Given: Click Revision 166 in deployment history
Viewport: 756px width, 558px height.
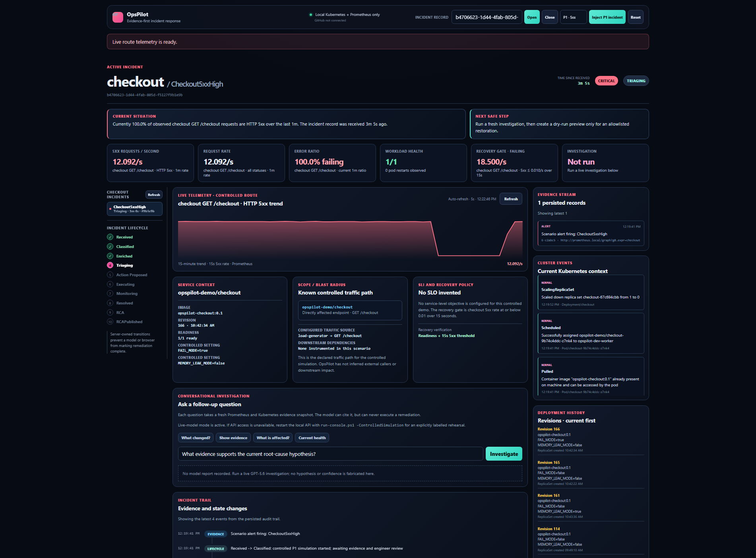Looking at the screenshot, I should 549,429.
